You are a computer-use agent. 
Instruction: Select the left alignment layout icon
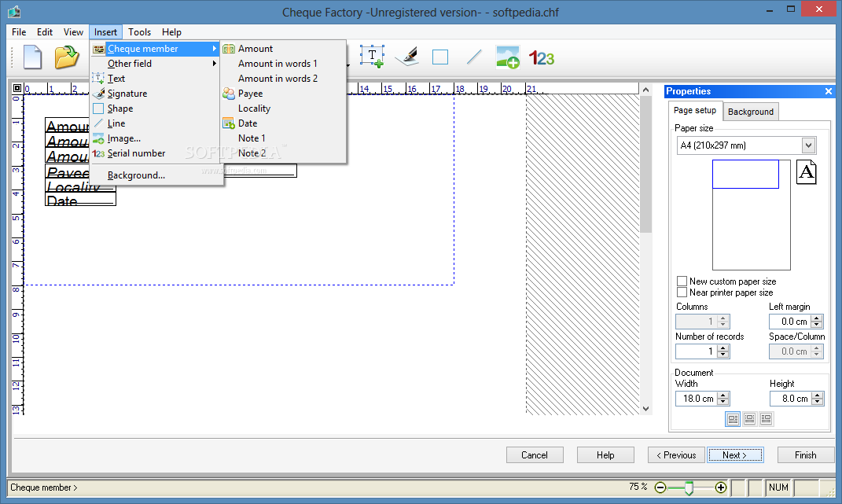[733, 418]
